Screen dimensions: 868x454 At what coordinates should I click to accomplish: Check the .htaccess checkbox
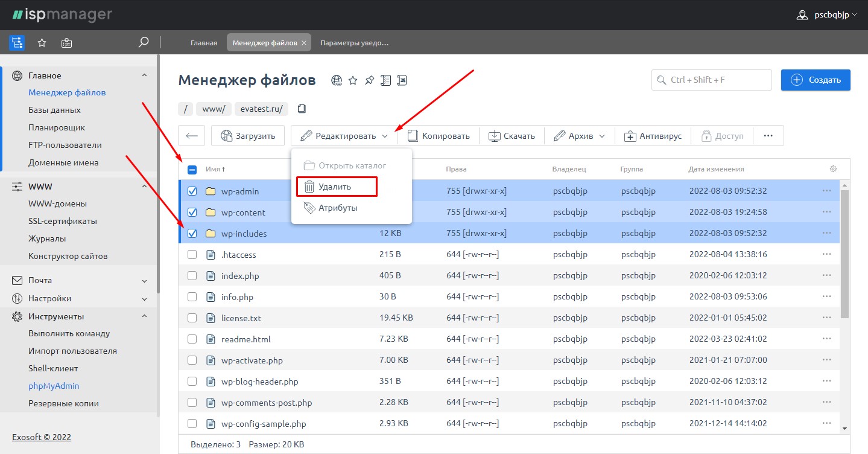pos(192,255)
